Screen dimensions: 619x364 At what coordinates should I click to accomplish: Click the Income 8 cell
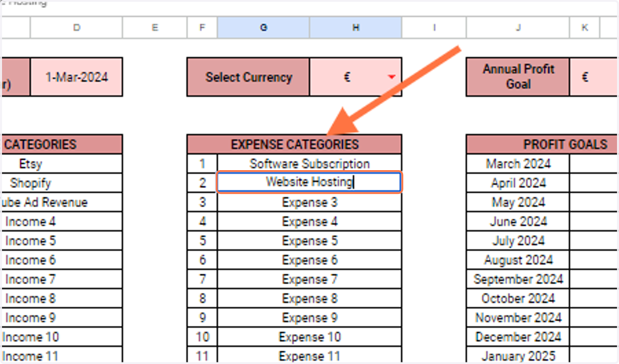[x=62, y=298]
